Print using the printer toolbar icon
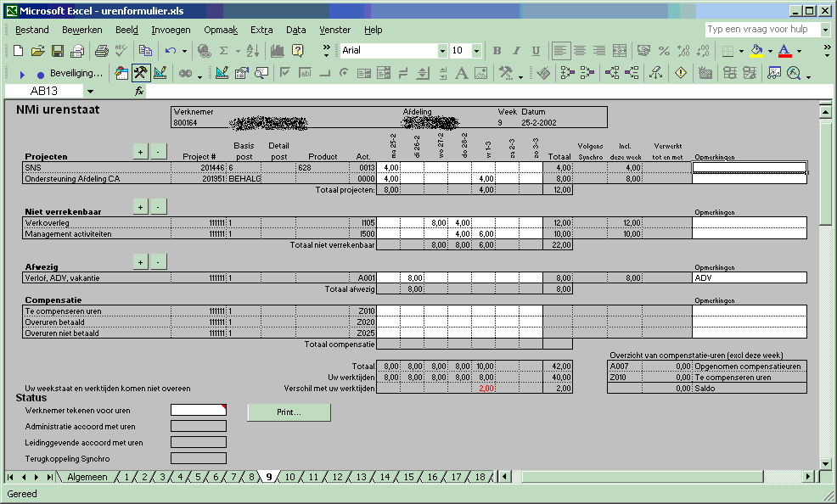Screen dimensions: 837x504 [101, 51]
